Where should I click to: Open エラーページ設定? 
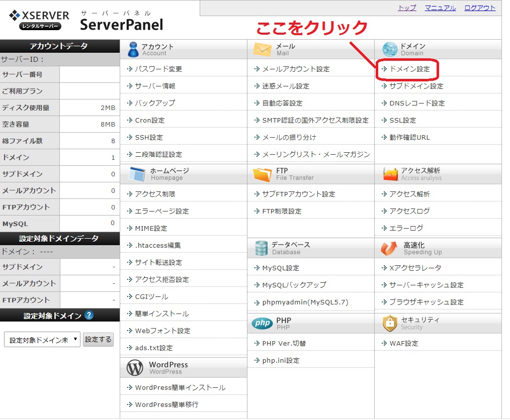(162, 211)
